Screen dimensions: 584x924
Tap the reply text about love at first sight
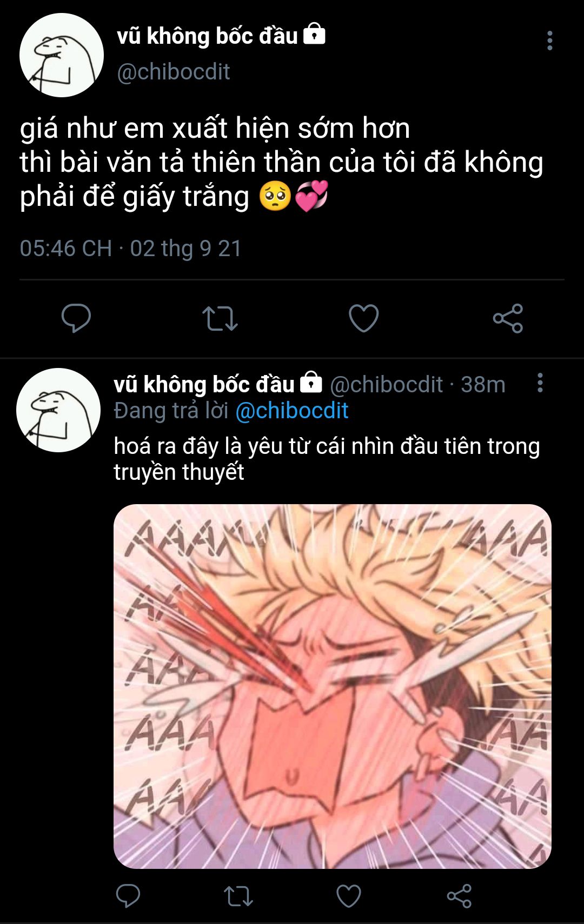coord(327,459)
